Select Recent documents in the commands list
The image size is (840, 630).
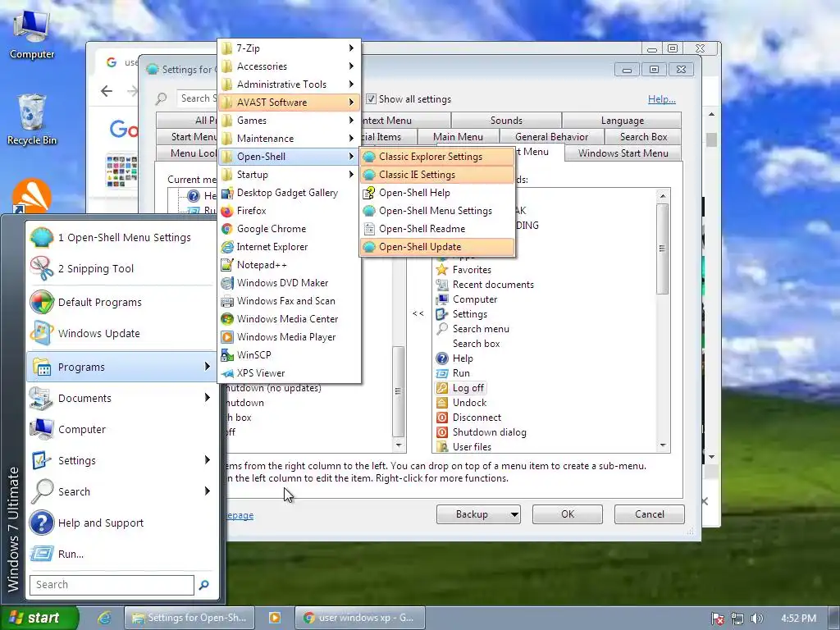(486, 285)
